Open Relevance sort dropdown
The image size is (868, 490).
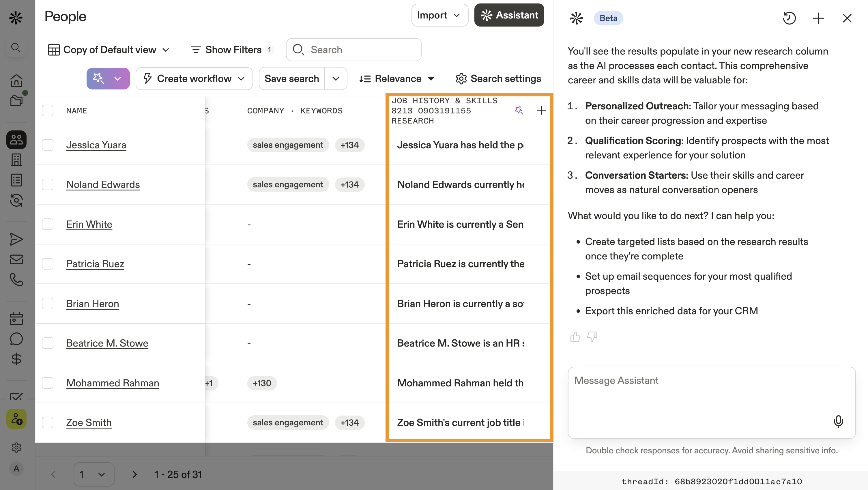click(x=397, y=78)
